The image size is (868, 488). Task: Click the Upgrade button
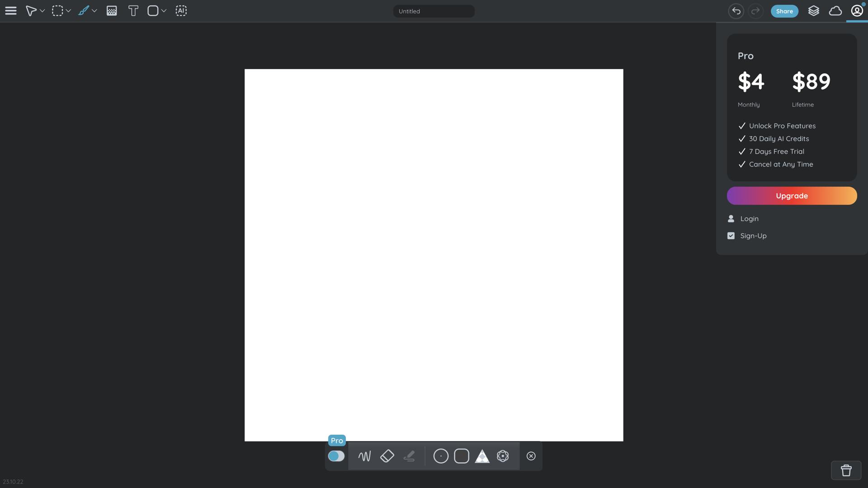792,196
